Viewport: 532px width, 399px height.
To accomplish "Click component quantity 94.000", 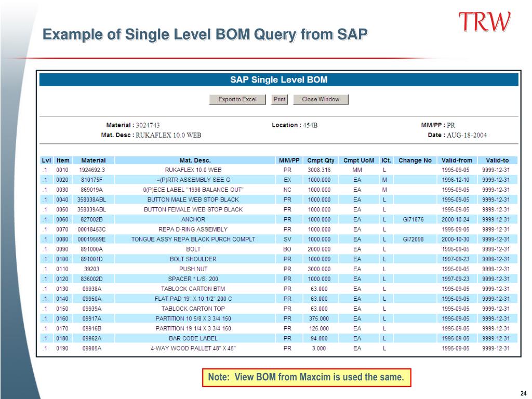I will [319, 338].
